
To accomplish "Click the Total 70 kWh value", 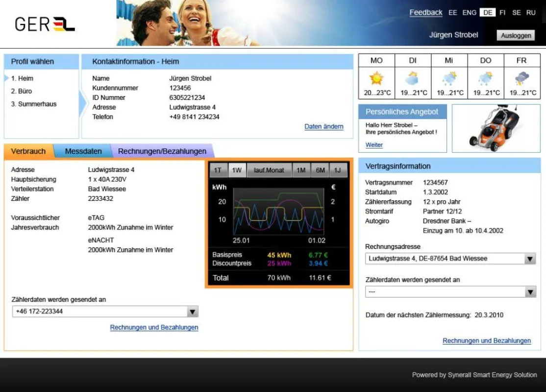I will point(279,278).
